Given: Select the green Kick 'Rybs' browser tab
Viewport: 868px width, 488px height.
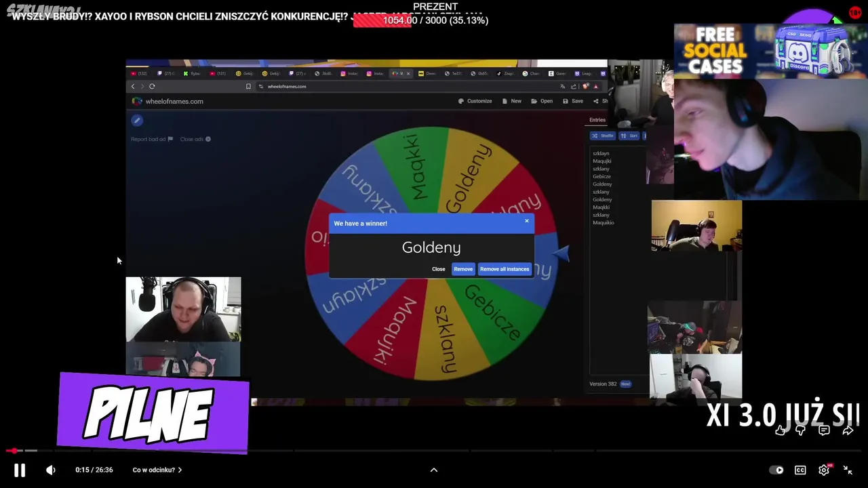Looking at the screenshot, I should click(193, 73).
